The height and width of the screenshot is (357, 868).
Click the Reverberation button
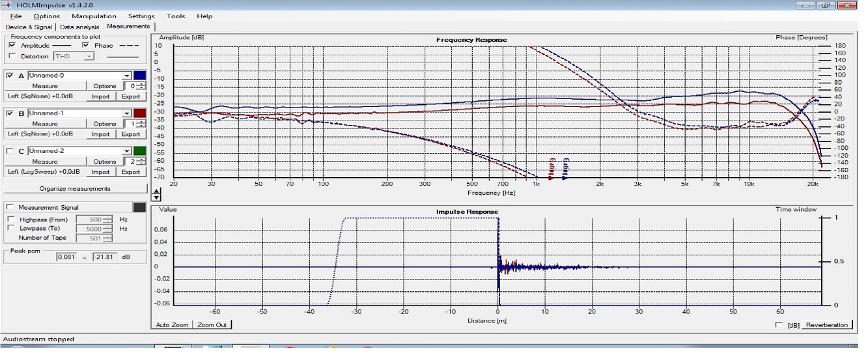pyautogui.click(x=827, y=325)
